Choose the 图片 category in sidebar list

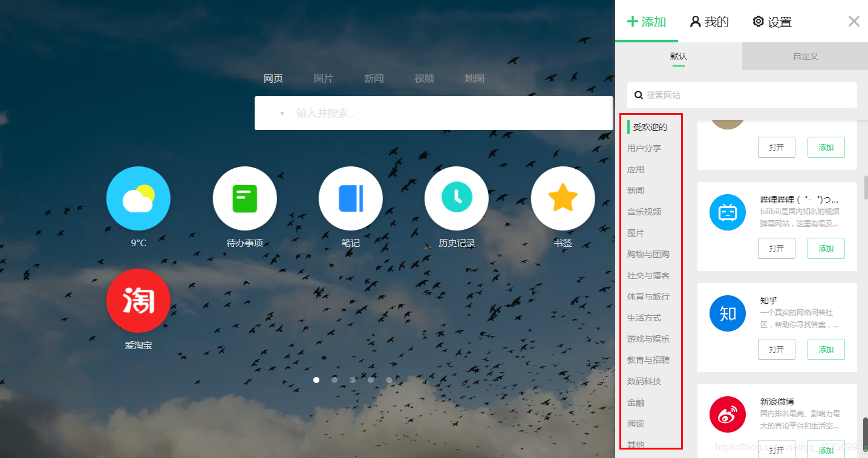636,233
